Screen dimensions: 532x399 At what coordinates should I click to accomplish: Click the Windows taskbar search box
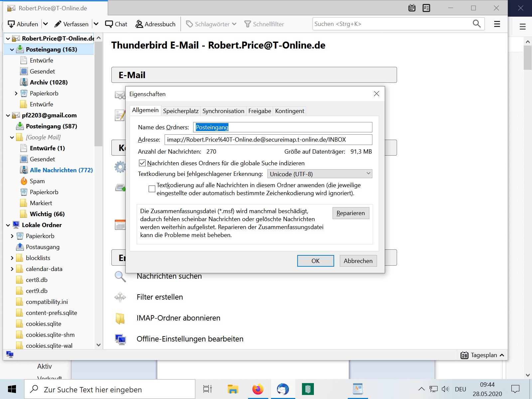tap(110, 389)
